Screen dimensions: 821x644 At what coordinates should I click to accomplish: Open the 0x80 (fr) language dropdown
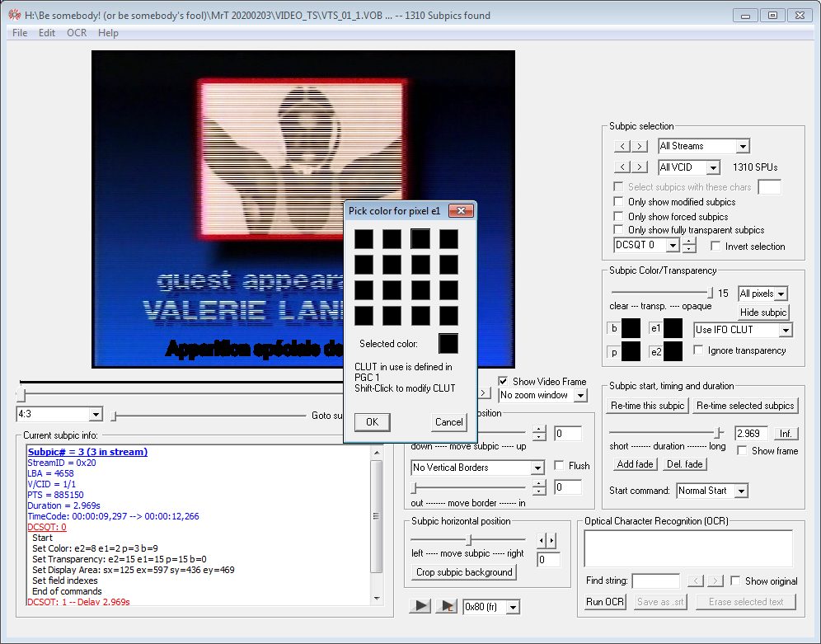pyautogui.click(x=513, y=608)
